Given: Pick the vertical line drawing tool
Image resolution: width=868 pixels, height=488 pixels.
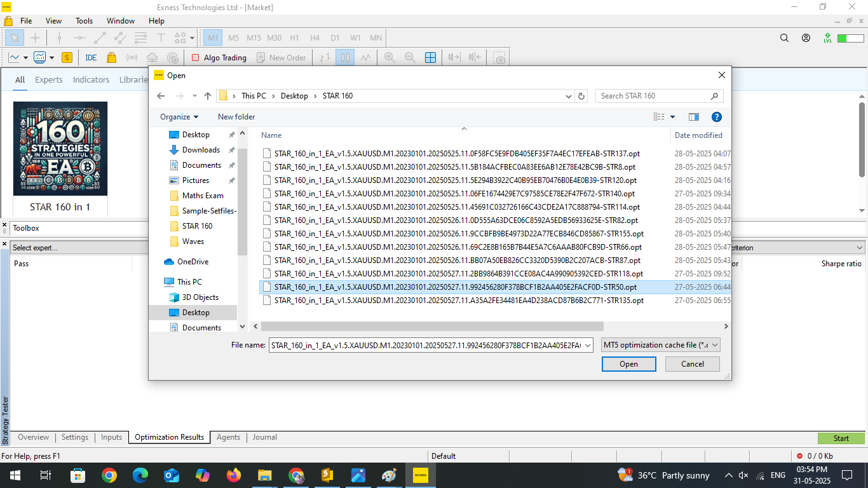Looking at the screenshot, I should [x=59, y=37].
